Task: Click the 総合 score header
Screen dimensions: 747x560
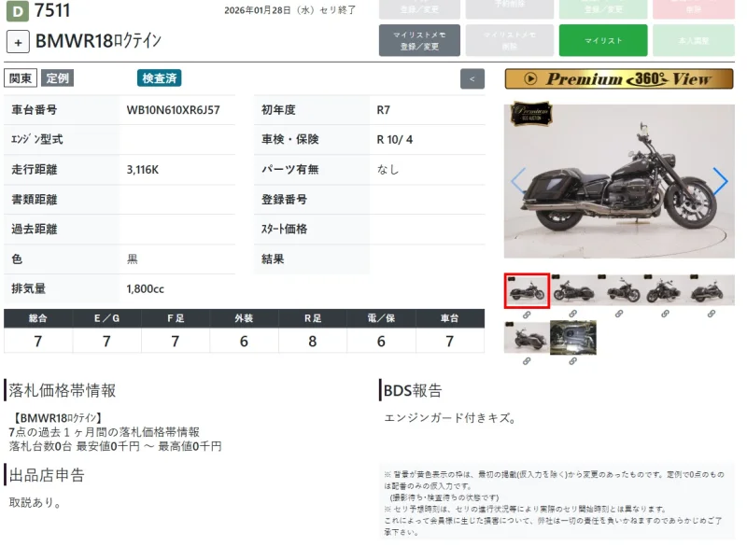Action: 38,318
